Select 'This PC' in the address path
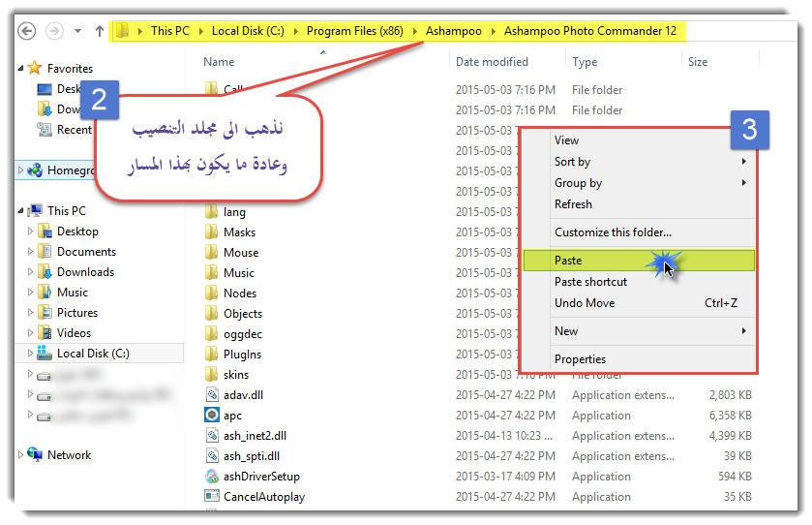The image size is (812, 525). [x=170, y=31]
